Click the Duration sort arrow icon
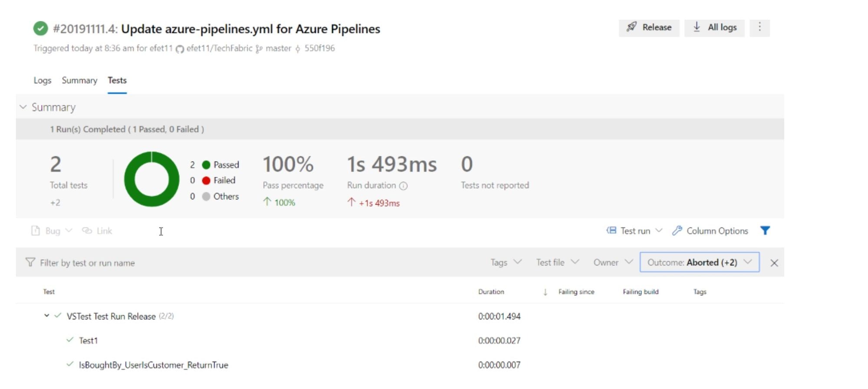This screenshot has height=389, width=868. point(545,292)
